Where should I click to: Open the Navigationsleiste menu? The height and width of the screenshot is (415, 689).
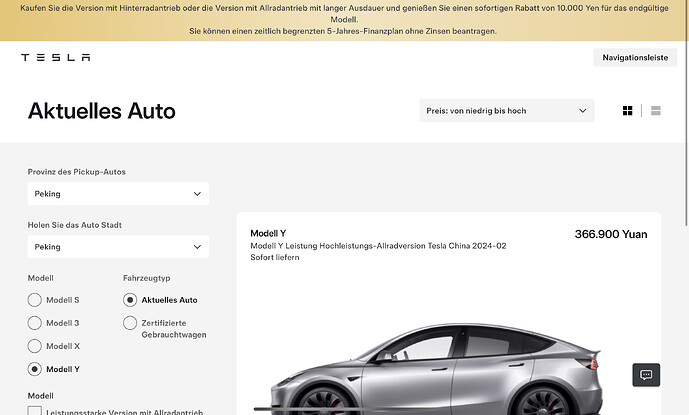[x=635, y=58]
